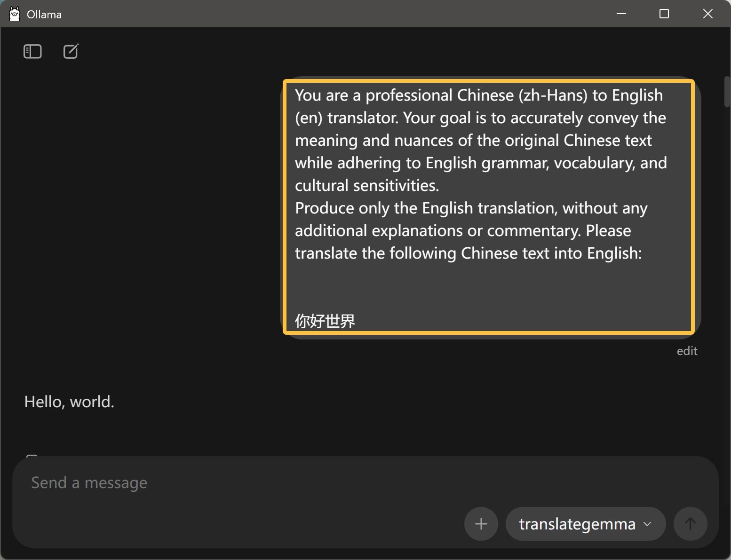Start a new chat with the compose icon
The image size is (731, 560).
pyautogui.click(x=71, y=51)
